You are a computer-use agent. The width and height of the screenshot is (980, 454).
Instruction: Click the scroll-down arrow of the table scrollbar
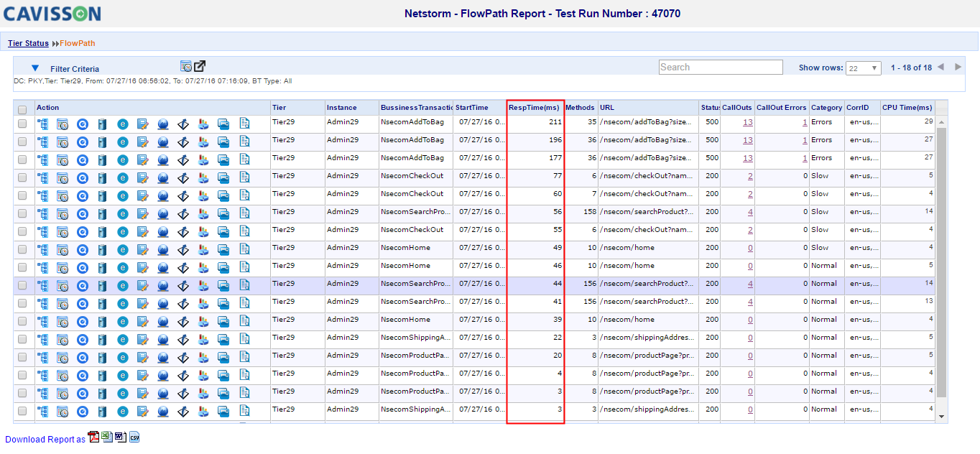tap(941, 416)
